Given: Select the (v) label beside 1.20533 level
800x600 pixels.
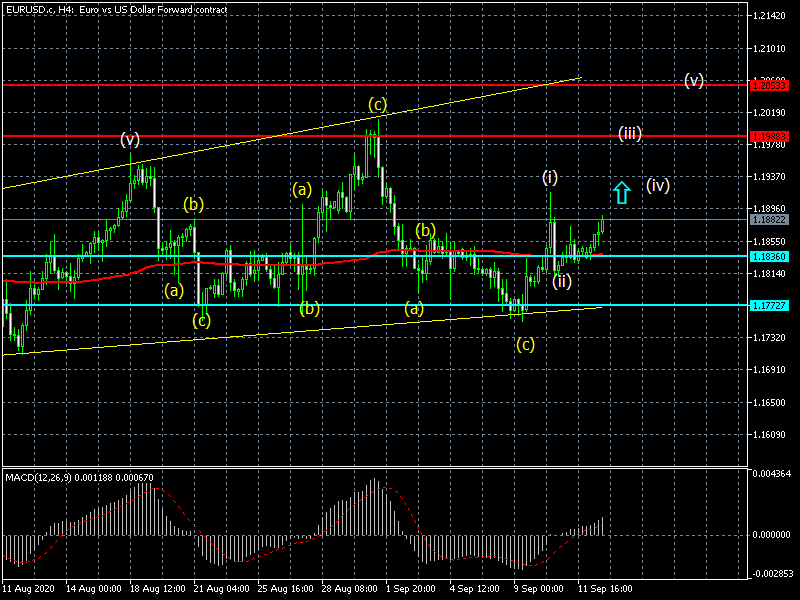Looking at the screenshot, I should click(694, 80).
